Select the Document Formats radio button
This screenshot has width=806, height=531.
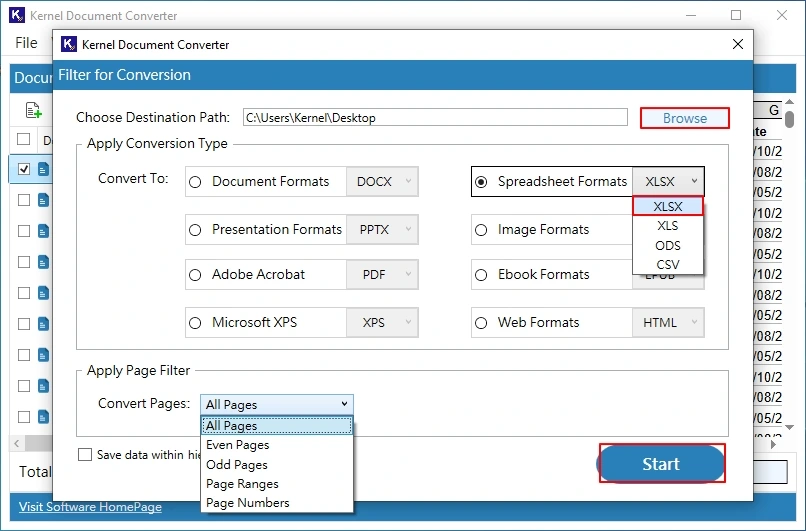pos(195,182)
